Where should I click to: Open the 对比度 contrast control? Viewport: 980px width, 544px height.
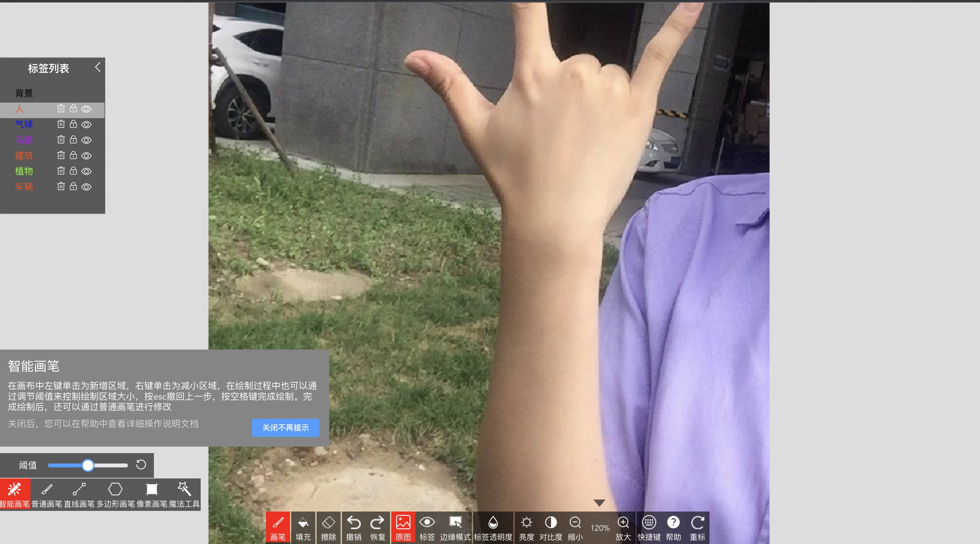click(x=551, y=528)
